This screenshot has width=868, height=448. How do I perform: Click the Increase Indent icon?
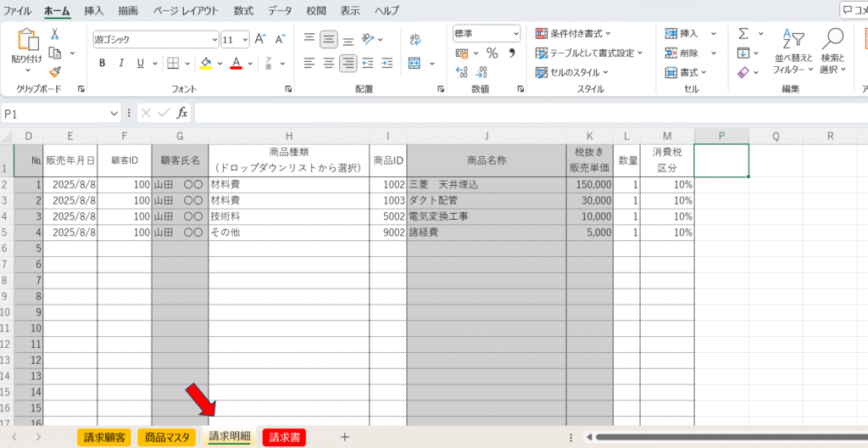click(387, 63)
